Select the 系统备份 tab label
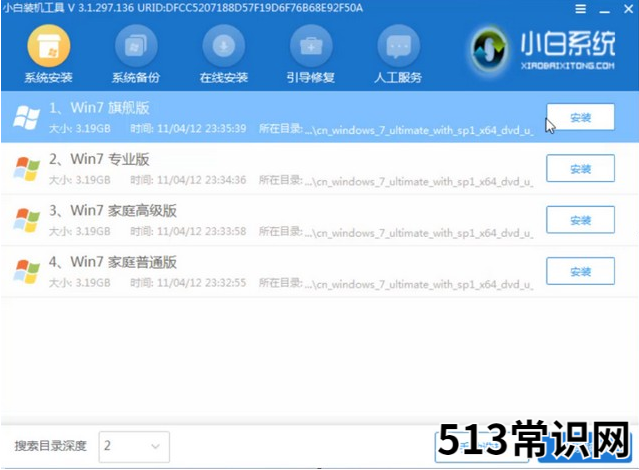The image size is (639, 470). pyautogui.click(x=136, y=78)
